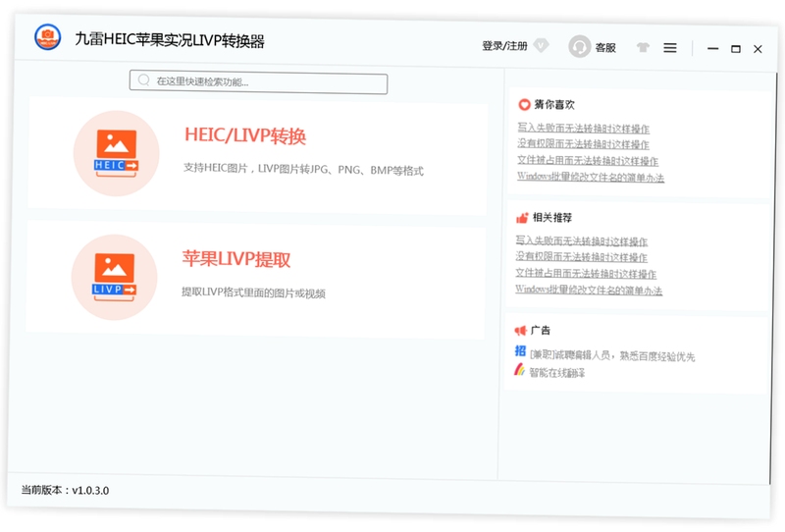785x532 pixels.
Task: Open Windows批量修改文件名 link under 相关推荐
Action: tap(589, 290)
